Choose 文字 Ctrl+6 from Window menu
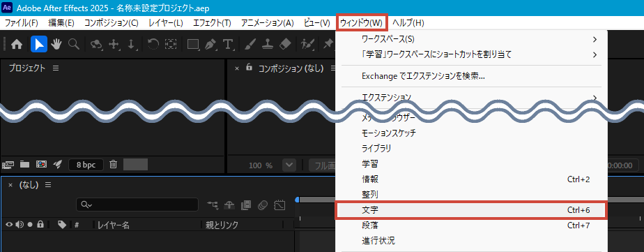This screenshot has height=252, width=644. click(470, 210)
